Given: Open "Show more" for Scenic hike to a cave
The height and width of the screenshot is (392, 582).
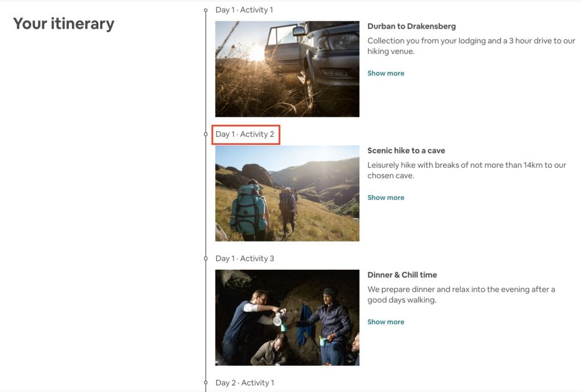Looking at the screenshot, I should point(386,197).
